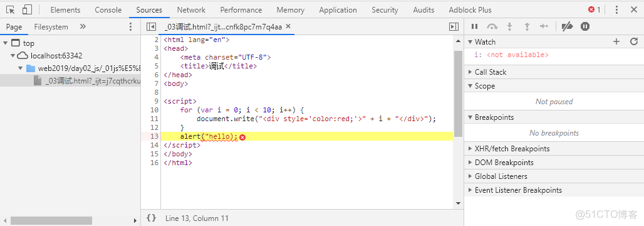The height and width of the screenshot is (226, 644).
Task: Click editor scrollbar down arrow
Action: pyautogui.click(x=458, y=204)
